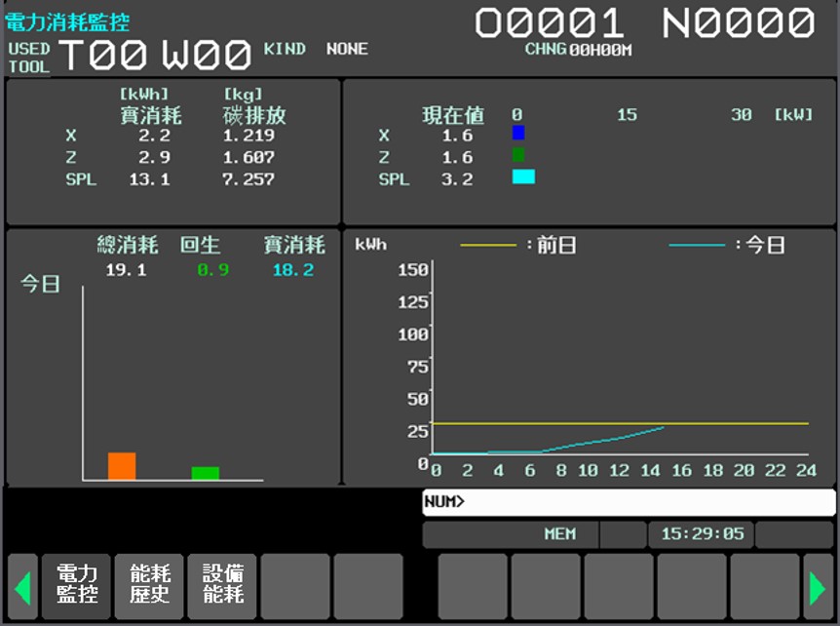The width and height of the screenshot is (840, 626).
Task: Click the yellow 前日 legend line
Action: 488,246
